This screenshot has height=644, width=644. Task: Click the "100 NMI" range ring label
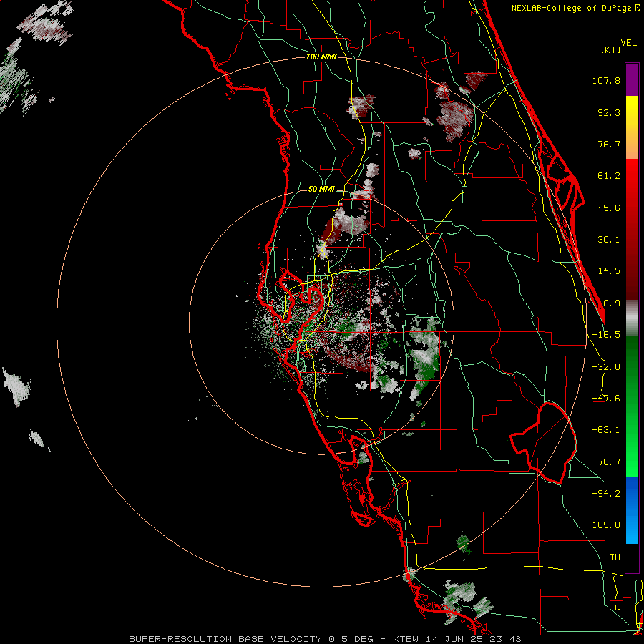tap(321, 57)
